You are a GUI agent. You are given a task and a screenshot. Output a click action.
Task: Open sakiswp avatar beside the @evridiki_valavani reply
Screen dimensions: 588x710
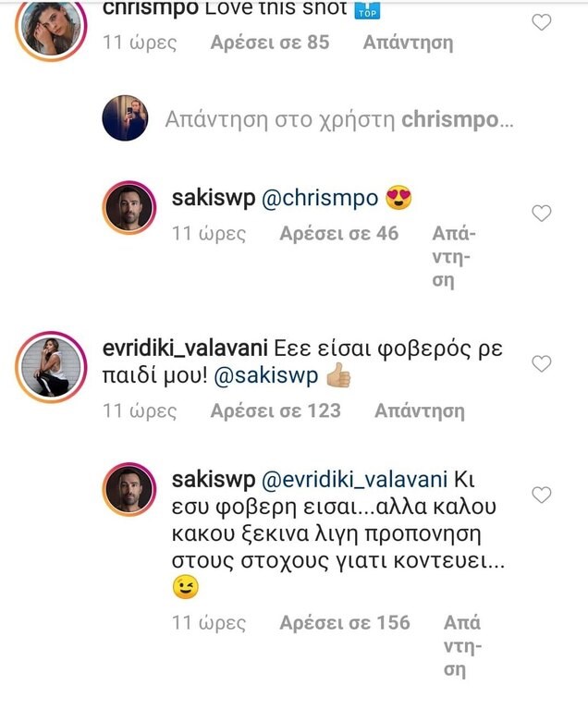coord(129,489)
